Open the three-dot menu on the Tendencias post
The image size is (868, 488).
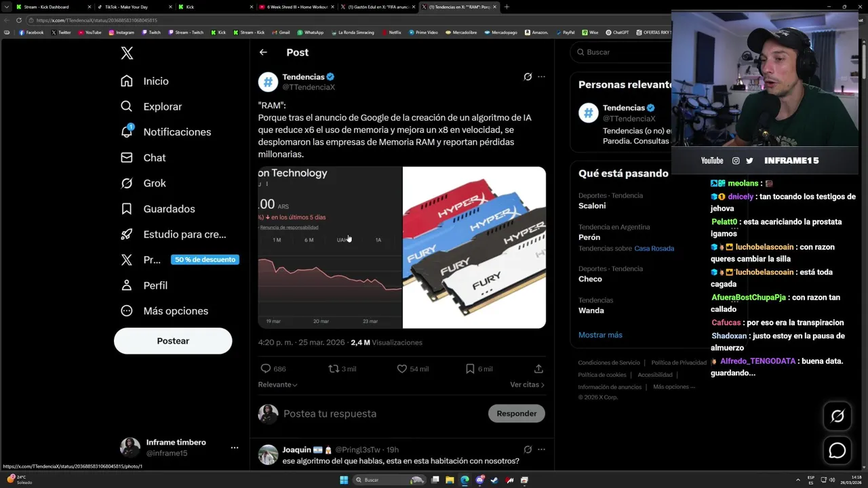541,77
